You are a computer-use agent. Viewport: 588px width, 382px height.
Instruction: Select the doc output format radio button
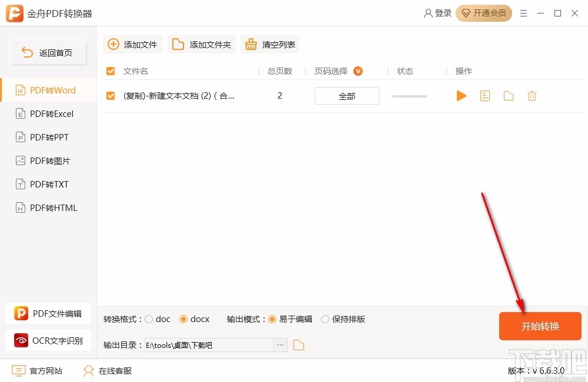[x=149, y=319]
